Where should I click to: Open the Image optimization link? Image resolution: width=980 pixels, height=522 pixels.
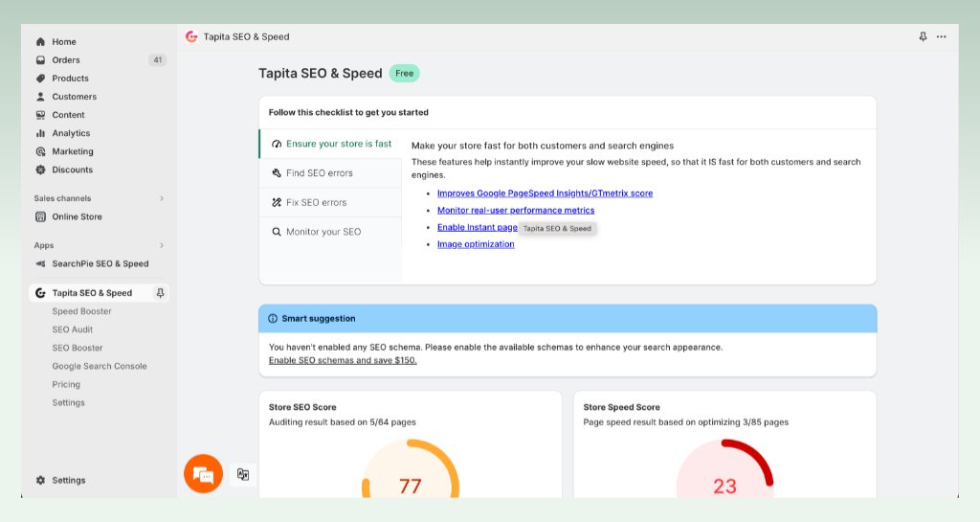coord(476,244)
